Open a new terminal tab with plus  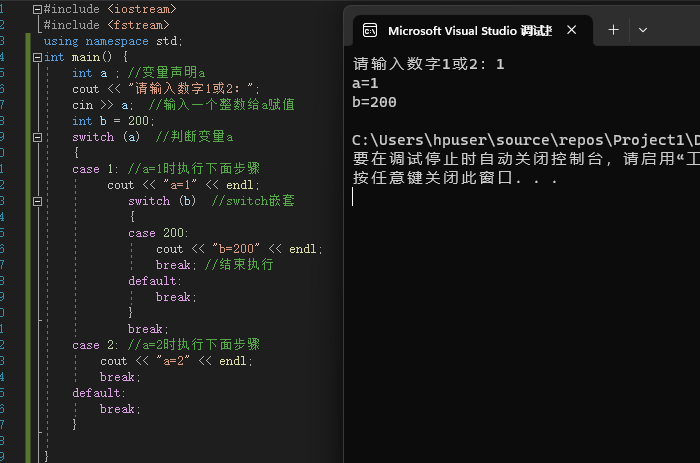click(x=614, y=30)
